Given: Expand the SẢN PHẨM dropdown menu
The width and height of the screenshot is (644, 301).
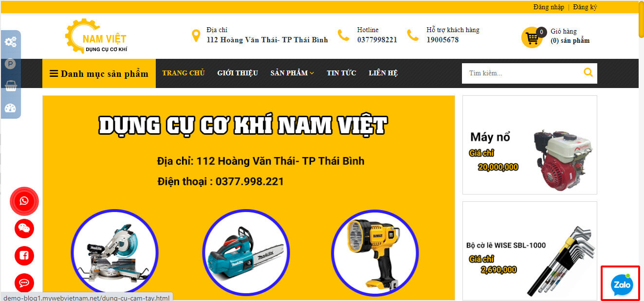Looking at the screenshot, I should [292, 73].
